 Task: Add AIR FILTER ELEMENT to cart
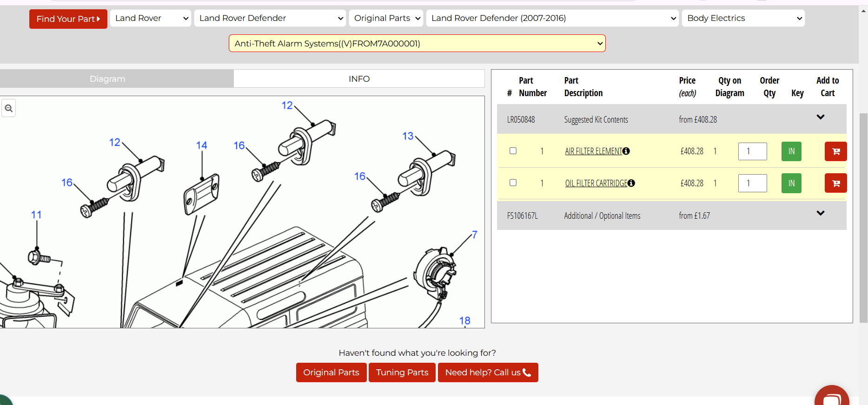point(835,151)
